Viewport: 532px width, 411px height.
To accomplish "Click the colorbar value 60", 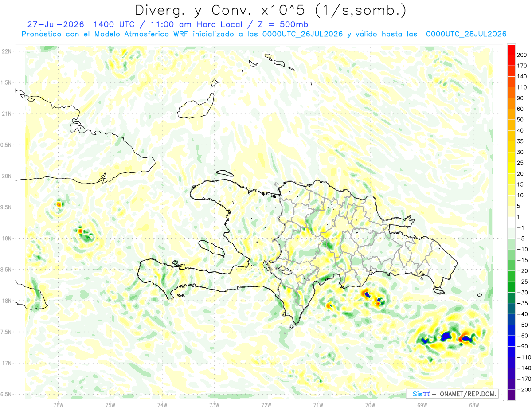I will (520, 109).
